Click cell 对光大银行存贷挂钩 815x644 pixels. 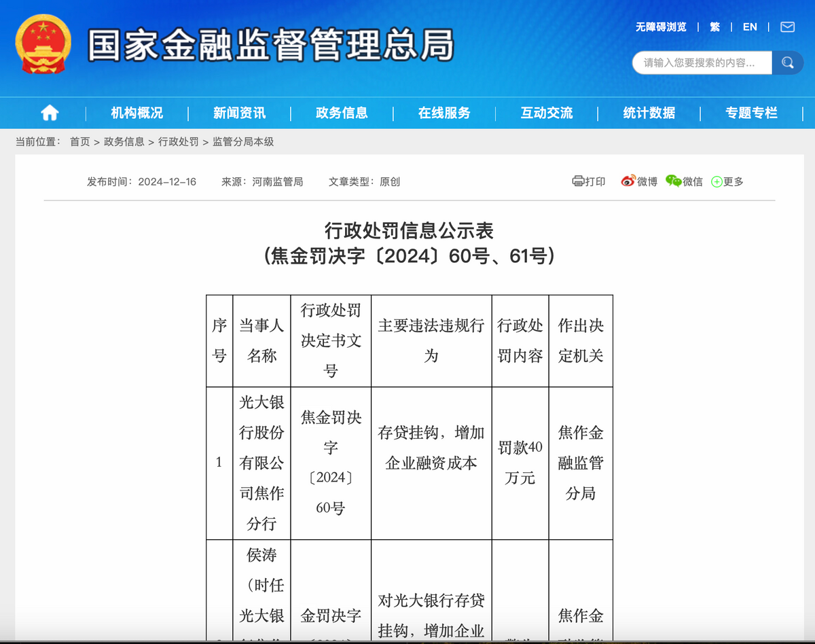(x=431, y=591)
